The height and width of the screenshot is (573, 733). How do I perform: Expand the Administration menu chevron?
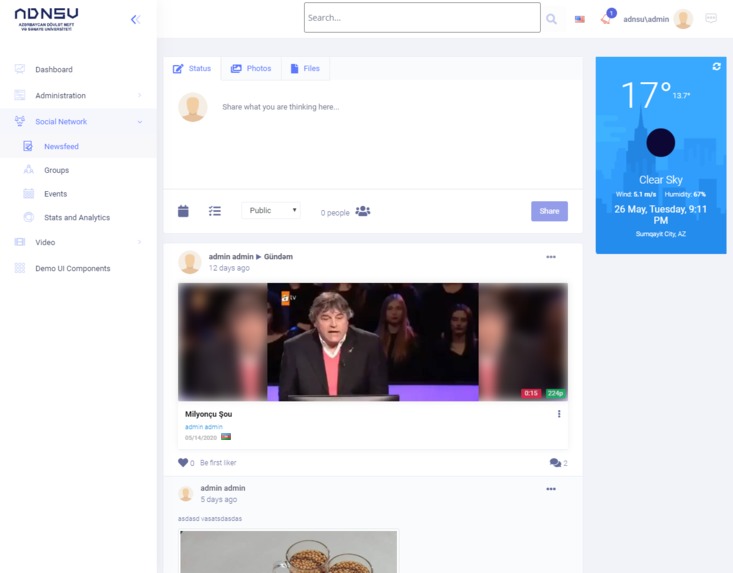click(x=139, y=95)
